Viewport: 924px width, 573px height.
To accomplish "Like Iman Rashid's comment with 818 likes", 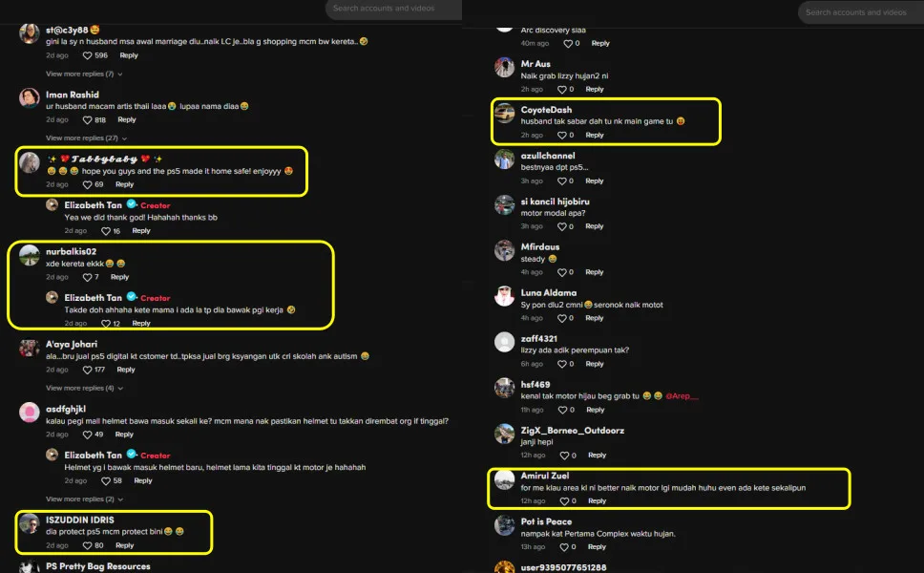I will pos(87,119).
